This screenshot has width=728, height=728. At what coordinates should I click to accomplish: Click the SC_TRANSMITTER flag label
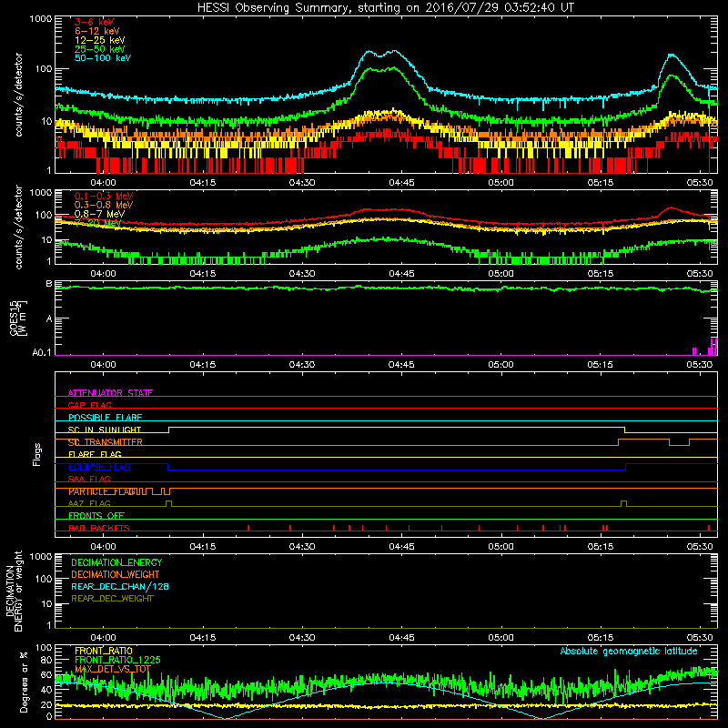point(106,442)
